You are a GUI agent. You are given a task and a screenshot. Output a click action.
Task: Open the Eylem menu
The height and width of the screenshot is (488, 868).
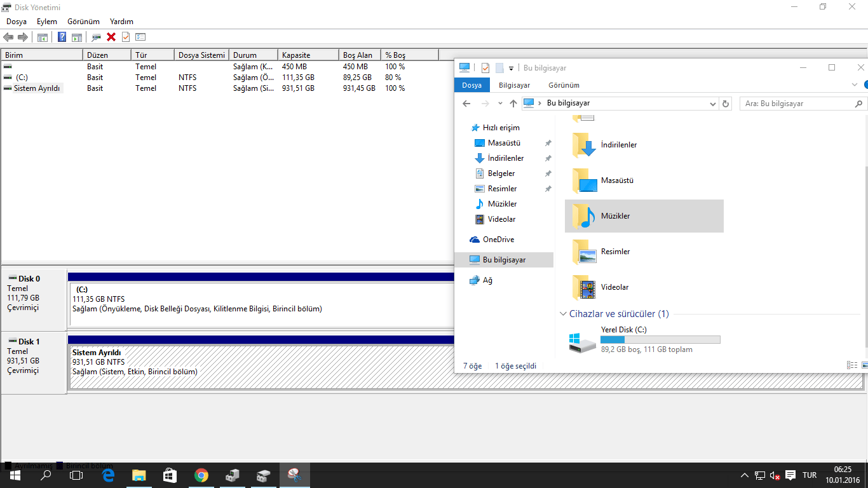pos(47,22)
